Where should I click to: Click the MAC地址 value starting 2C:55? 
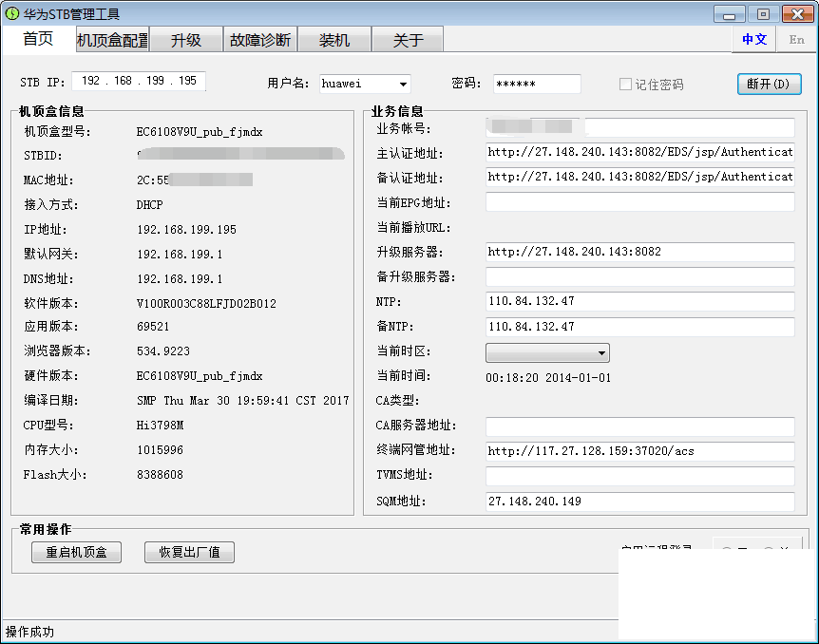[195, 180]
